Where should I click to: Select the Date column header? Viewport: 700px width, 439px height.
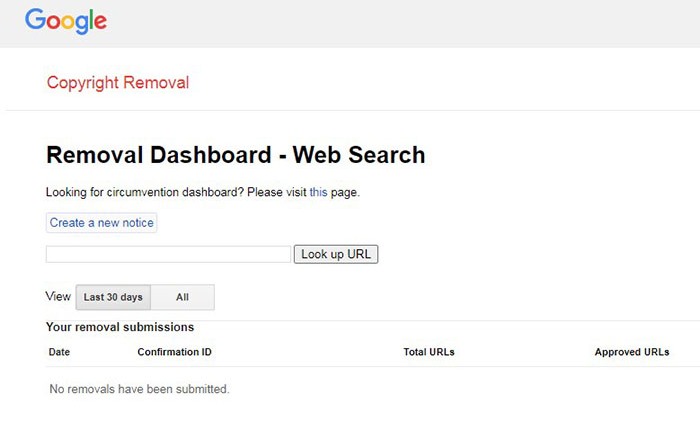tap(59, 352)
